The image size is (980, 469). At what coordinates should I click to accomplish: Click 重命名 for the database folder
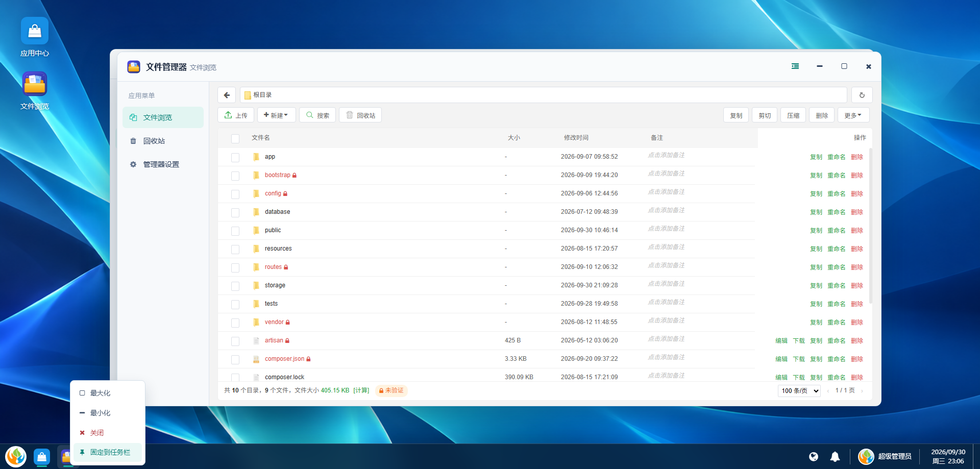tap(836, 212)
